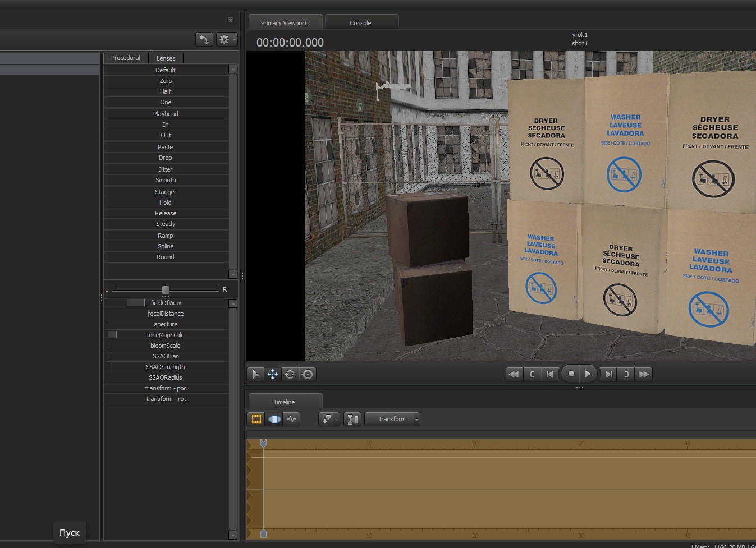
Task: Switch to the Motion Editor mode
Action: [x=274, y=419]
